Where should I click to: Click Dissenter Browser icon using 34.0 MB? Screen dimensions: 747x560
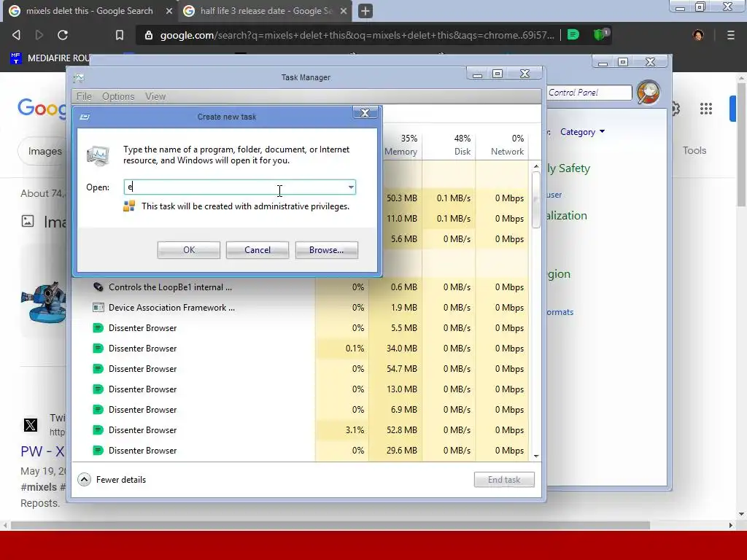pos(98,349)
